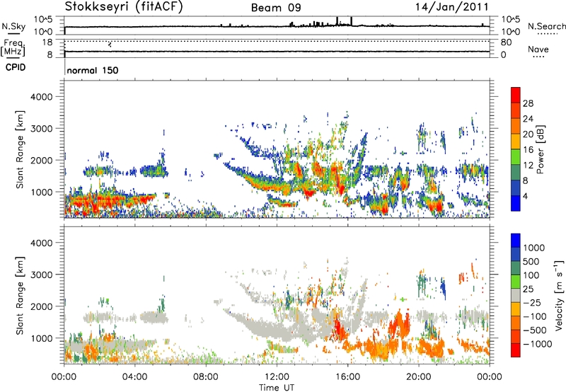The width and height of the screenshot is (566, 392).
Task: Click the '4000' range tick on Power panel
Action: click(41, 97)
